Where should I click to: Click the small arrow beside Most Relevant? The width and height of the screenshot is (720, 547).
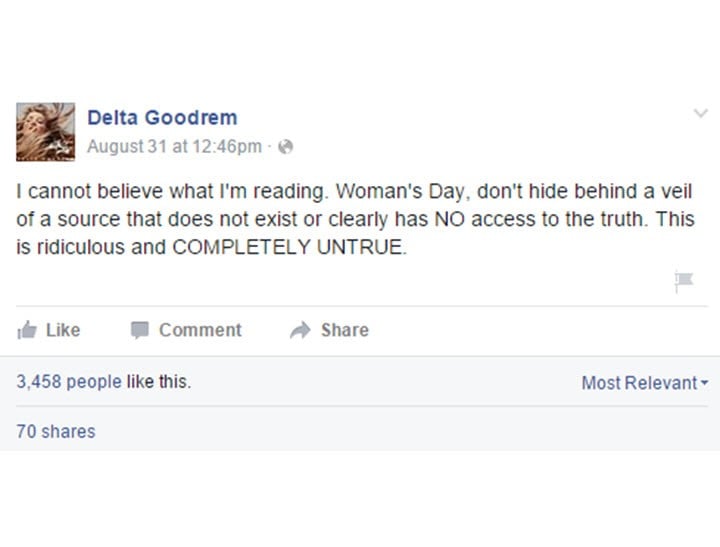pos(705,382)
